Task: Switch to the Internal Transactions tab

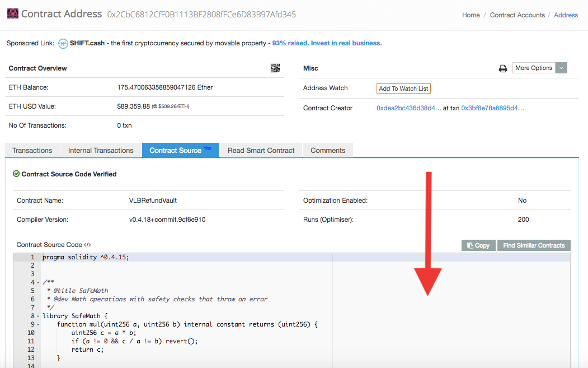Action: 101,150
